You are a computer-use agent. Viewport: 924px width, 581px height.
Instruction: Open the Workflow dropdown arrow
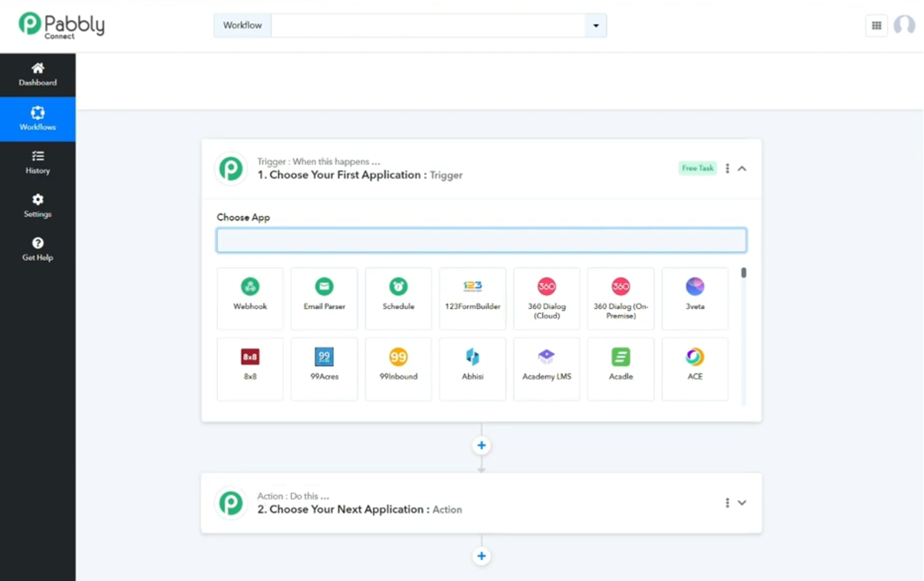pyautogui.click(x=596, y=26)
